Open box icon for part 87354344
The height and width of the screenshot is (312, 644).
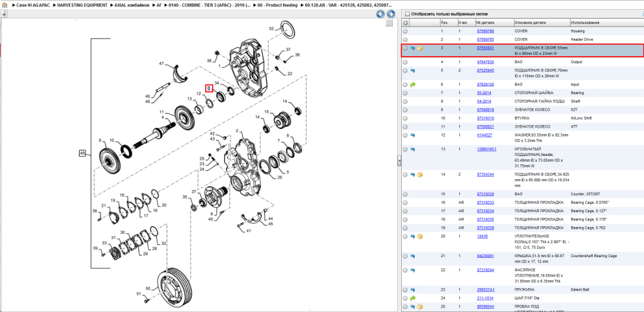tap(420, 175)
